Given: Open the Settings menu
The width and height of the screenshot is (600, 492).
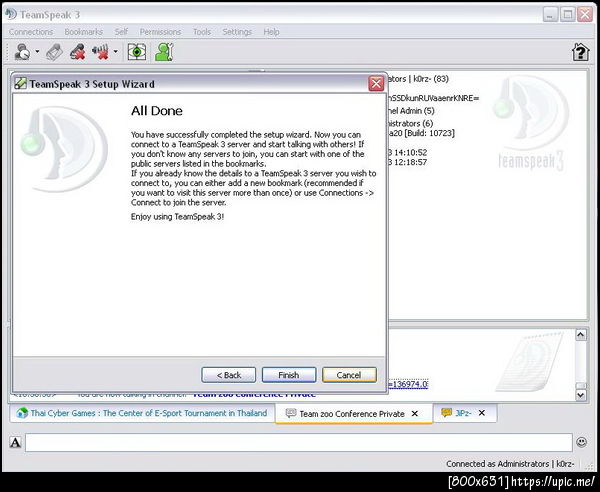Looking at the screenshot, I should click(x=237, y=32).
